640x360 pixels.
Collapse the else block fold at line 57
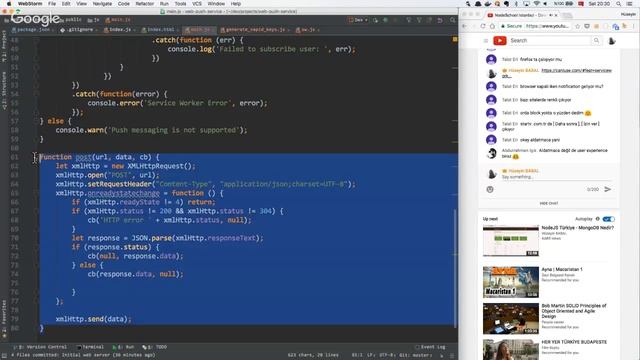click(x=36, y=121)
